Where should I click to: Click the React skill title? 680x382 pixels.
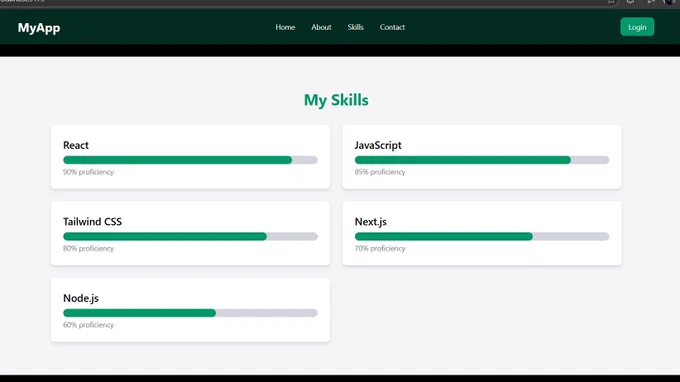(76, 145)
